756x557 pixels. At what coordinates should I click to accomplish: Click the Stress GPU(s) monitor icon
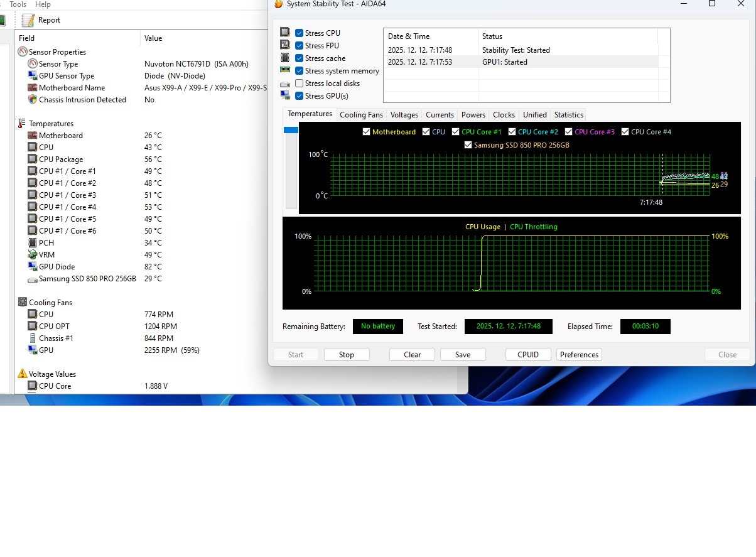[x=285, y=95]
